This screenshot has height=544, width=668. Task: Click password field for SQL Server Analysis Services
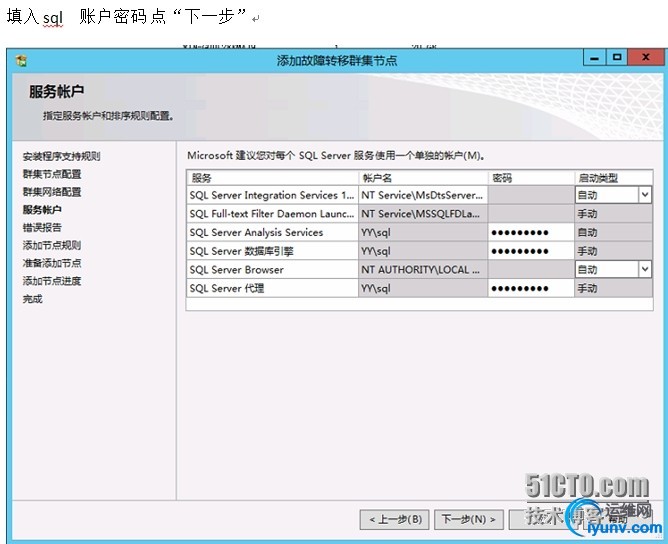coord(531,233)
